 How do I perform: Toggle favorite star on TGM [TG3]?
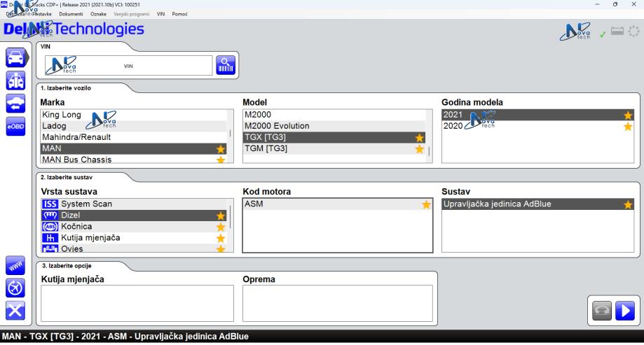click(x=419, y=149)
